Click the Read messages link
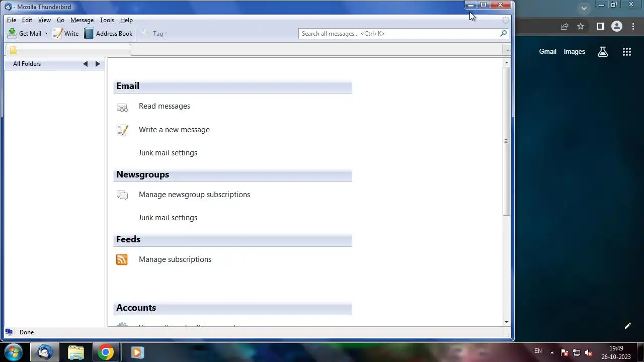The image size is (644, 362). click(x=165, y=106)
